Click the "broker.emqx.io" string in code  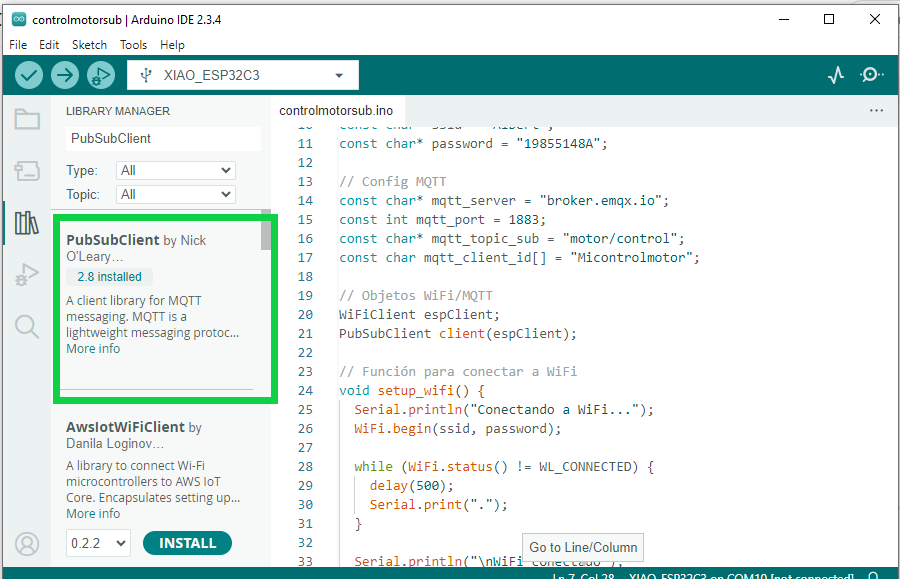click(x=600, y=200)
